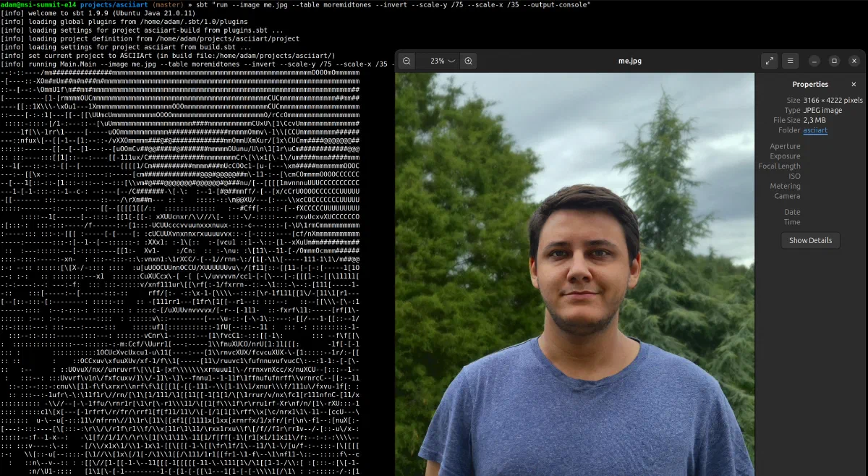Click the Aperture label in Properties
Screen dimensions: 868x476
point(785,146)
